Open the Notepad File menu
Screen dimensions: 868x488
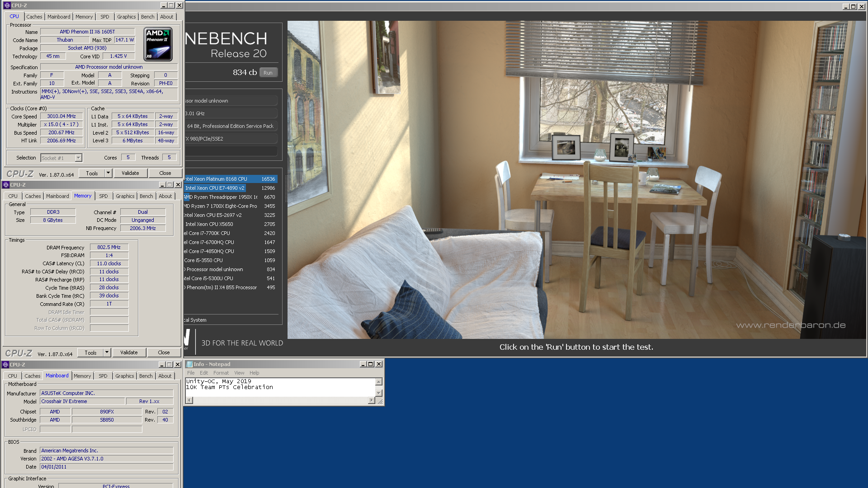191,373
